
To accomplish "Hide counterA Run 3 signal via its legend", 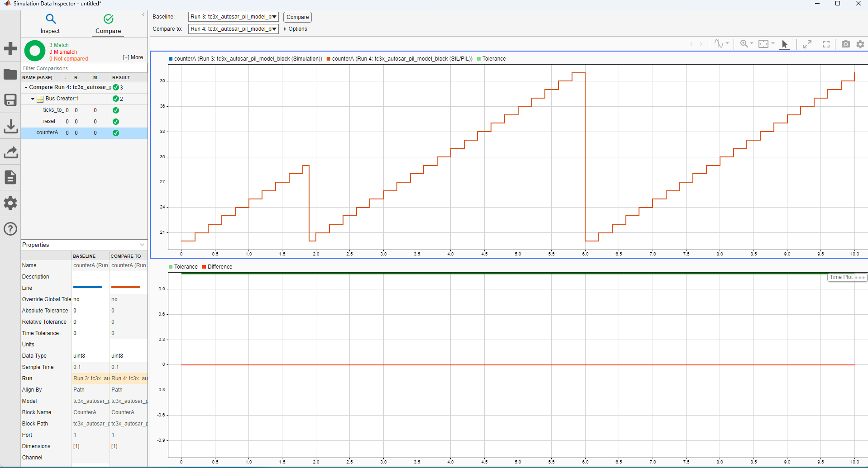I will 245,59.
